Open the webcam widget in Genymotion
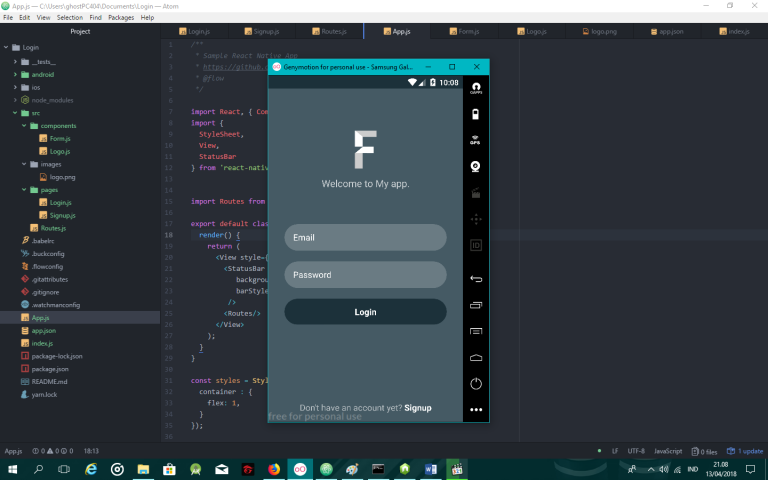 click(x=476, y=166)
